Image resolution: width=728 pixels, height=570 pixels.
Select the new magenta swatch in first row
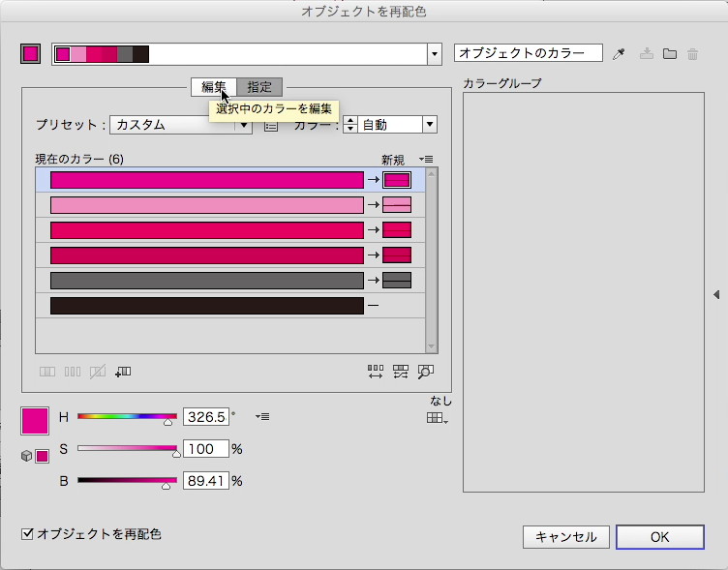pyautogui.click(x=397, y=180)
